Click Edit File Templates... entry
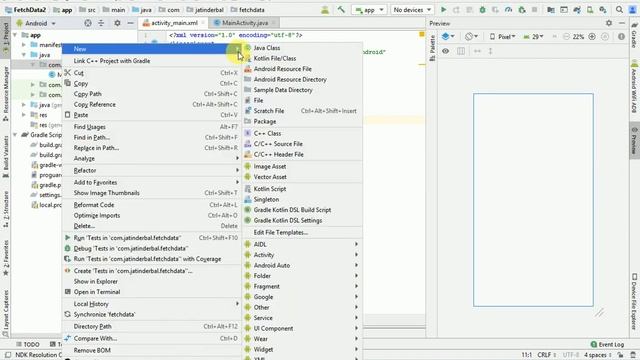 (302, 232)
